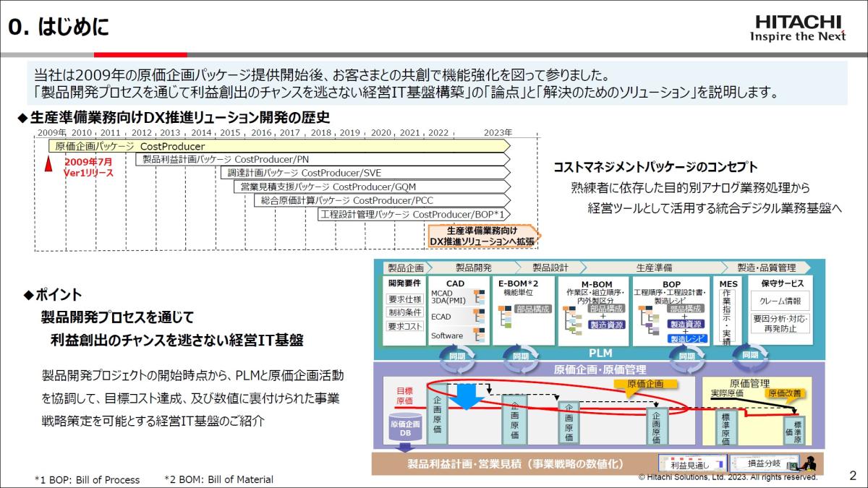Click the *2 BOM: Bill of Material footnote
Screen dimensions: 868x488
[x=218, y=479]
